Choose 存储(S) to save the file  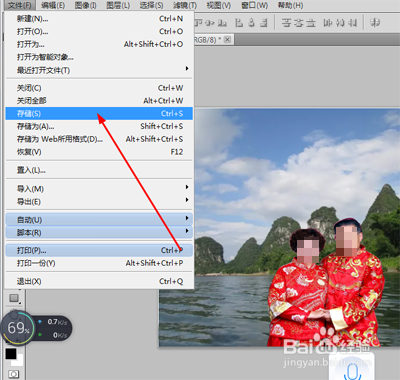[x=99, y=113]
